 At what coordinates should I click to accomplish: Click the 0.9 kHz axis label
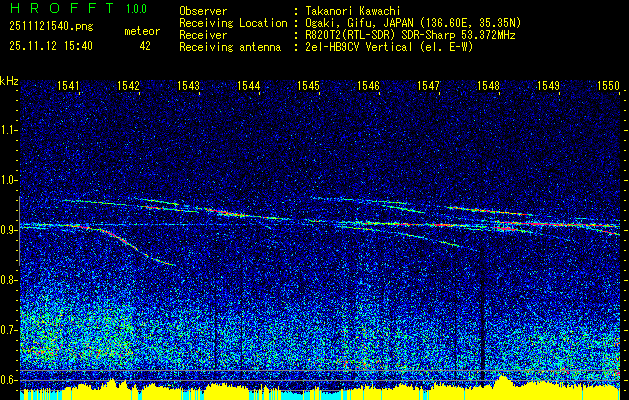(8, 230)
